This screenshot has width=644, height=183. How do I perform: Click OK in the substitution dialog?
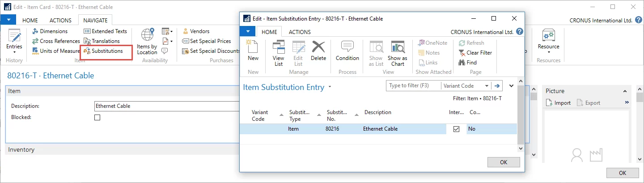coord(504,162)
